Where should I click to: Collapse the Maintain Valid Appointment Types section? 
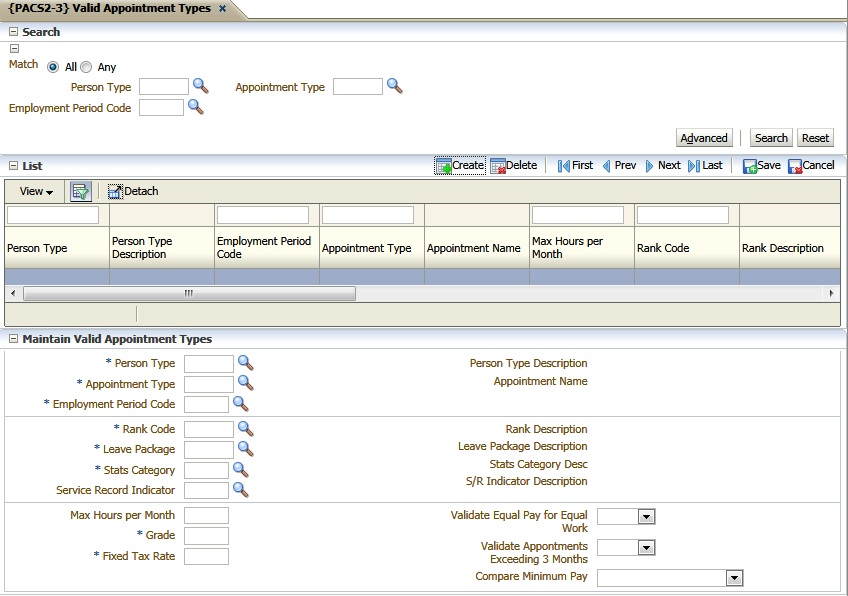[14, 339]
